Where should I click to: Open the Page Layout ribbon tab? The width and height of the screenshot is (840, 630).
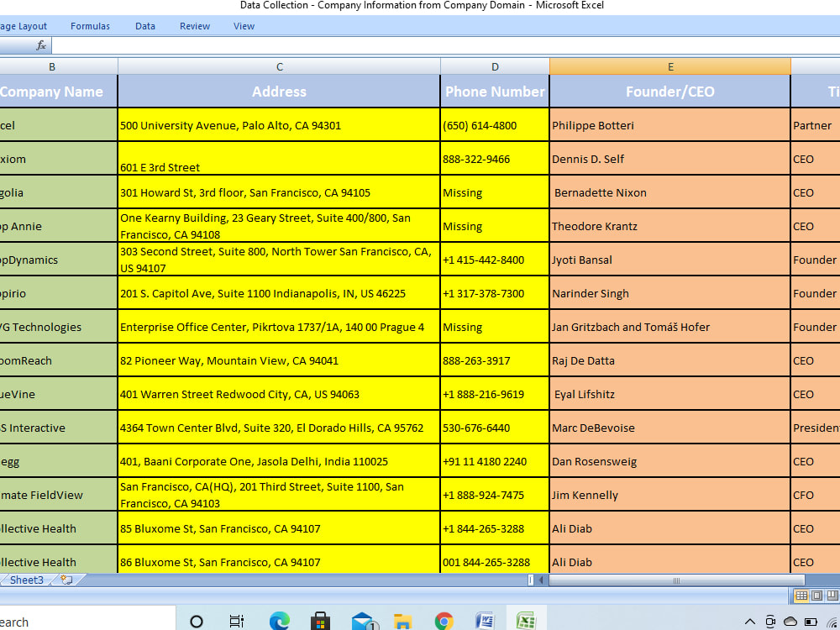tap(24, 26)
